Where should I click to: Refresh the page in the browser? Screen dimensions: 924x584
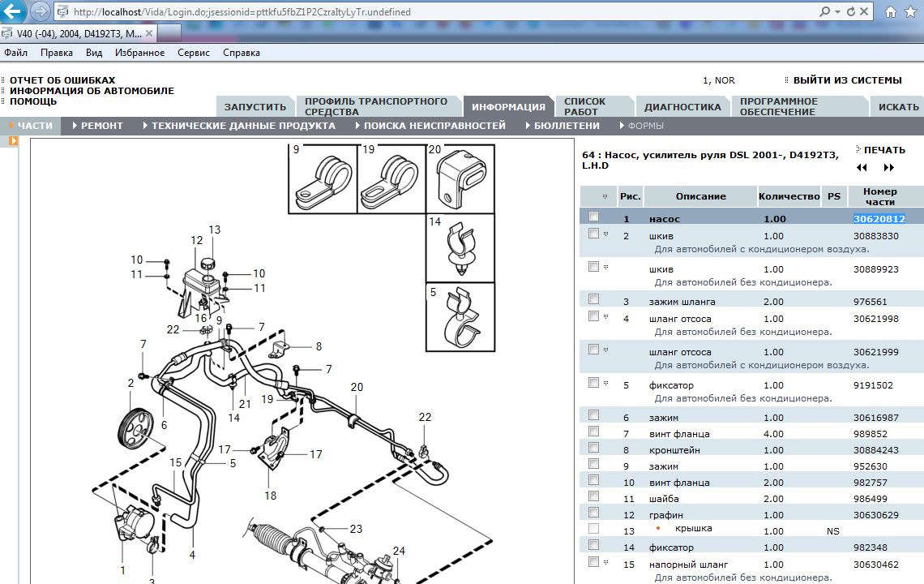pyautogui.click(x=851, y=11)
